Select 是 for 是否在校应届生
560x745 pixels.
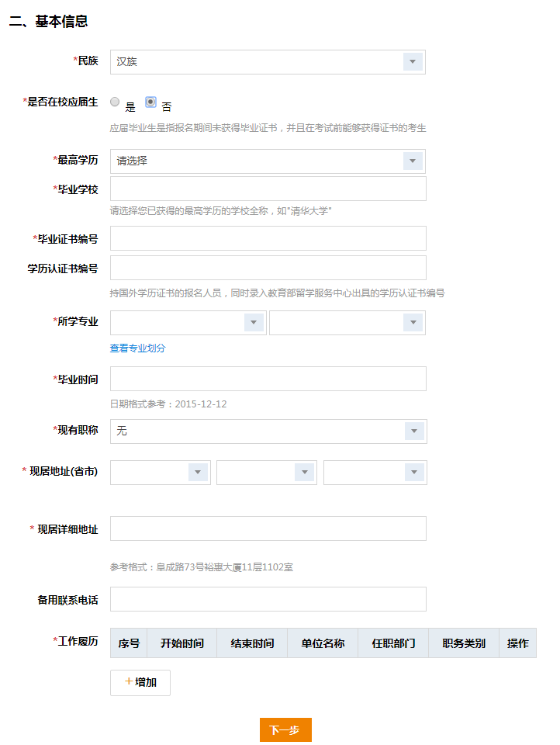pos(115,102)
